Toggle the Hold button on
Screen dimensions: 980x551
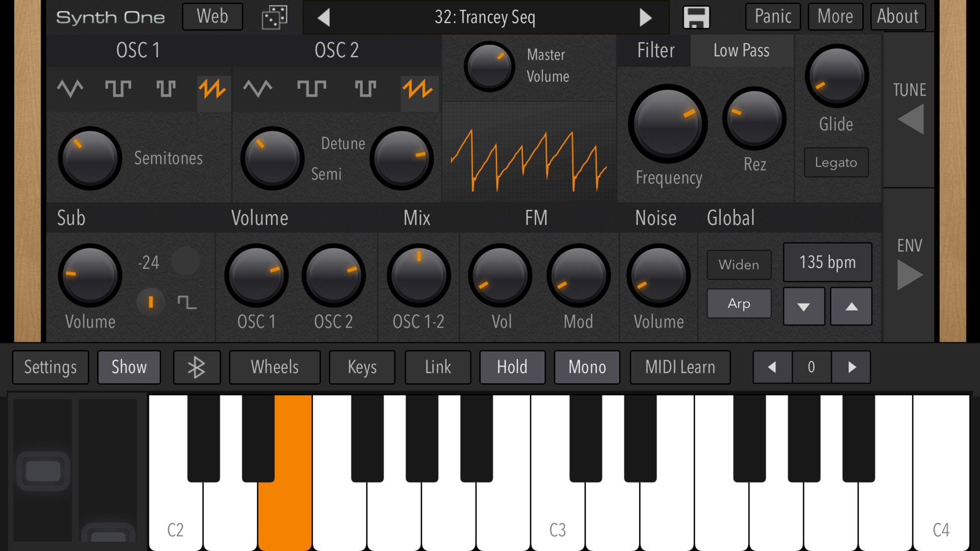tap(512, 367)
